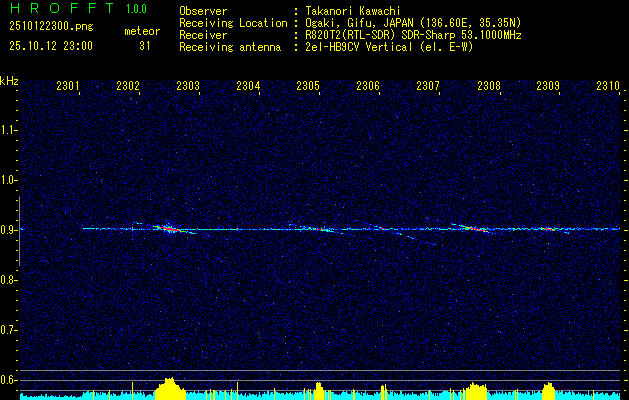Click the 0.7 kHz axis label
The height and width of the screenshot is (400, 629).
tap(9, 330)
